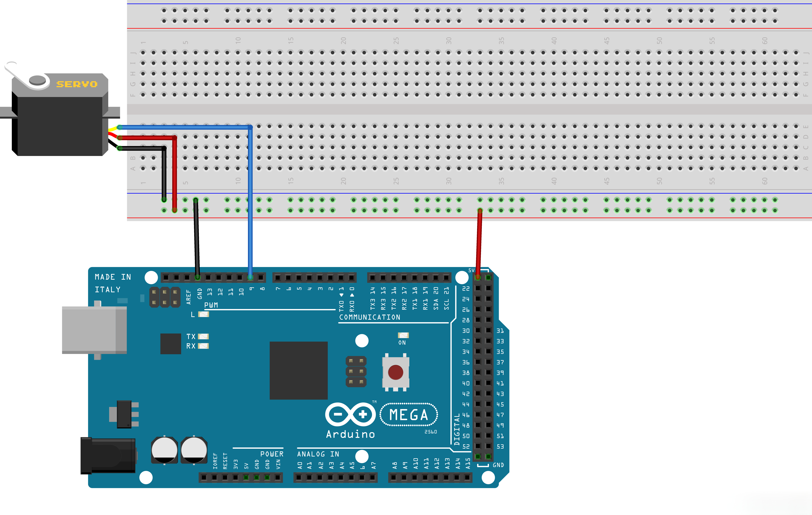Click the TX3 14 pin label
This screenshot has height=515, width=812.
coord(373,299)
